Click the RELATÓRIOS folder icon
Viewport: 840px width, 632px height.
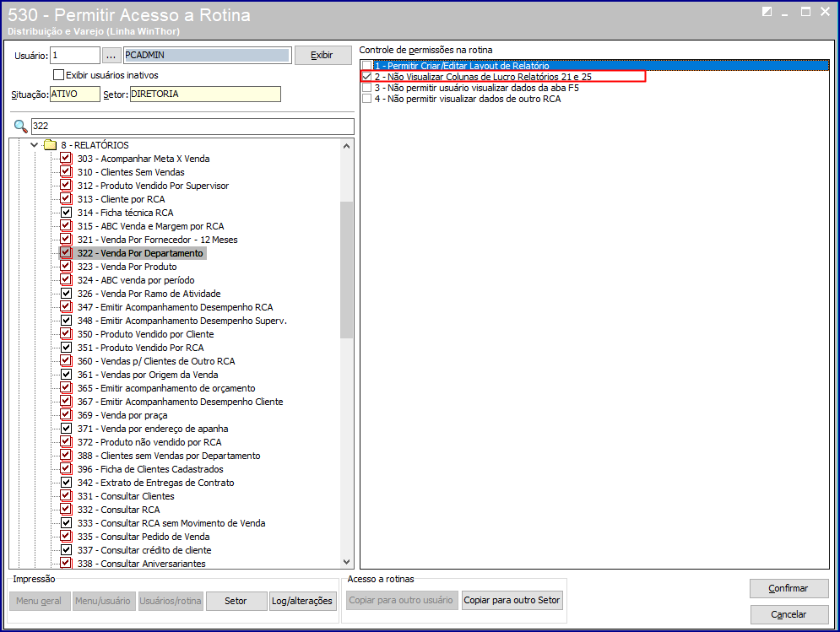click(x=50, y=145)
